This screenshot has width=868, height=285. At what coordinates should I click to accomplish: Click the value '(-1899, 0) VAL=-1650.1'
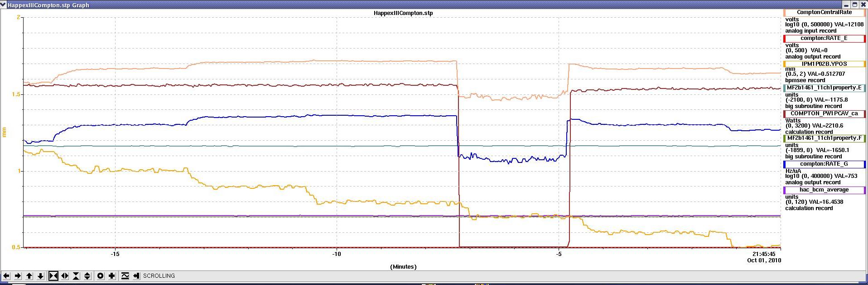(817, 150)
